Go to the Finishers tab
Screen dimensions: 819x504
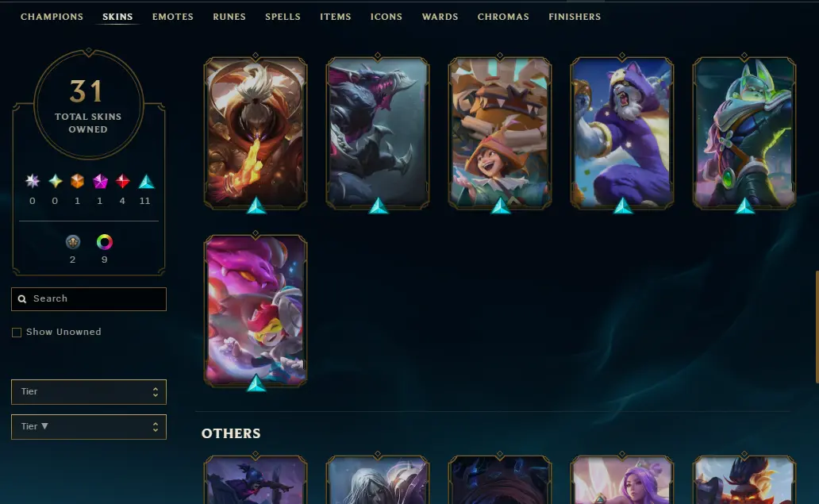575,17
